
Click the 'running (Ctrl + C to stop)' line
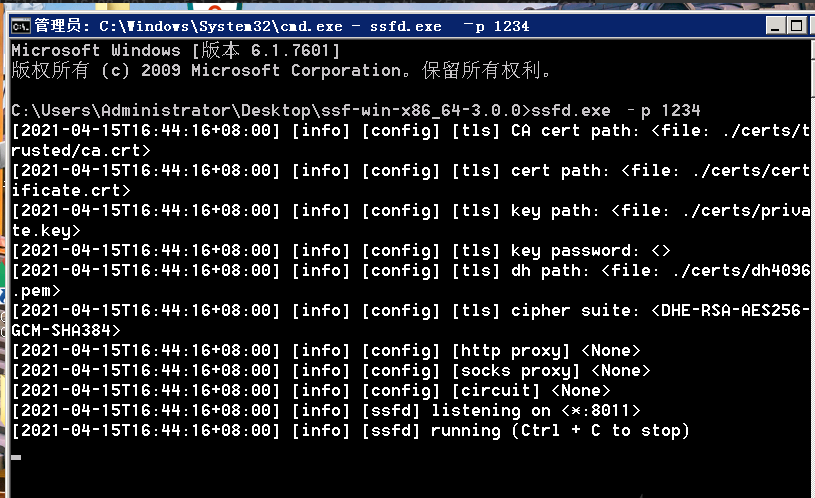click(x=560, y=430)
